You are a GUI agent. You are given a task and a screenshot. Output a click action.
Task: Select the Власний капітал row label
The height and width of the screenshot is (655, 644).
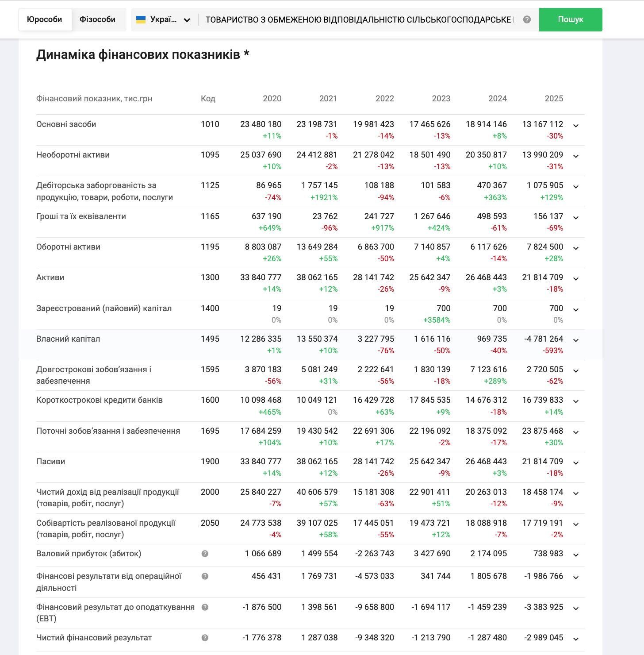[68, 339]
